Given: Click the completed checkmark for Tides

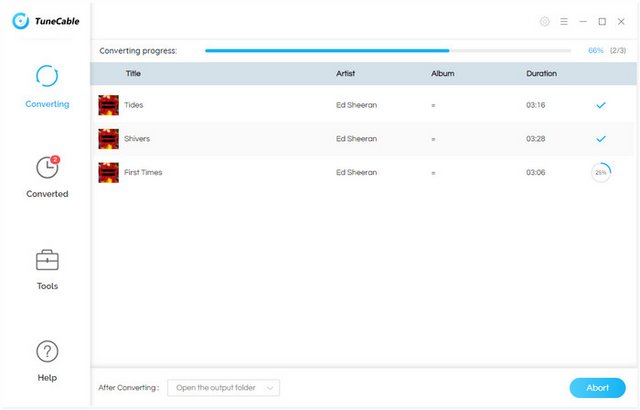Looking at the screenshot, I should pyautogui.click(x=601, y=105).
